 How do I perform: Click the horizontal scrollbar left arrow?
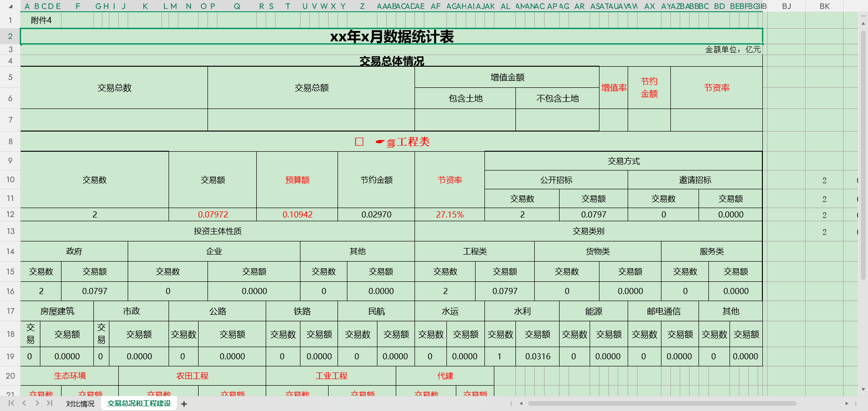(x=521, y=403)
